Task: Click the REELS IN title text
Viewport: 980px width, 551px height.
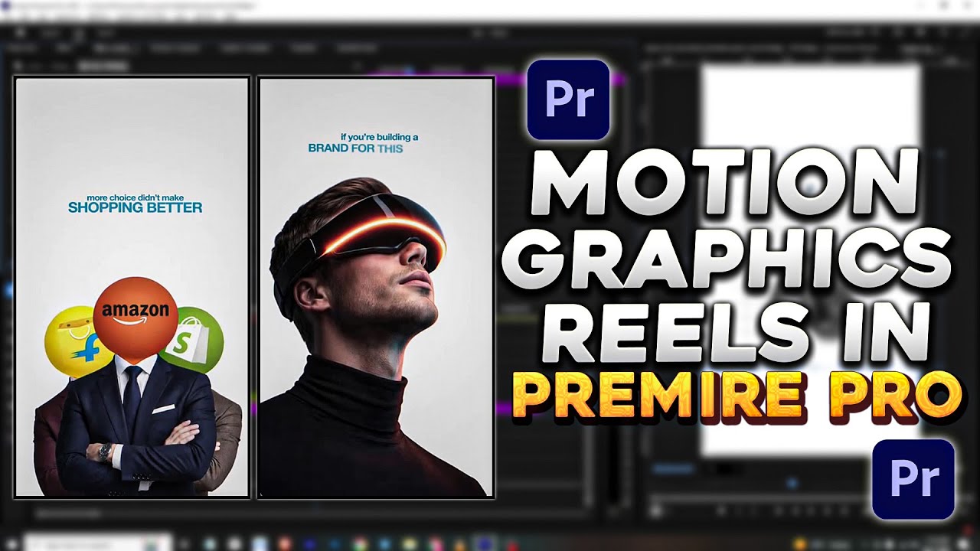Action: coord(737,333)
